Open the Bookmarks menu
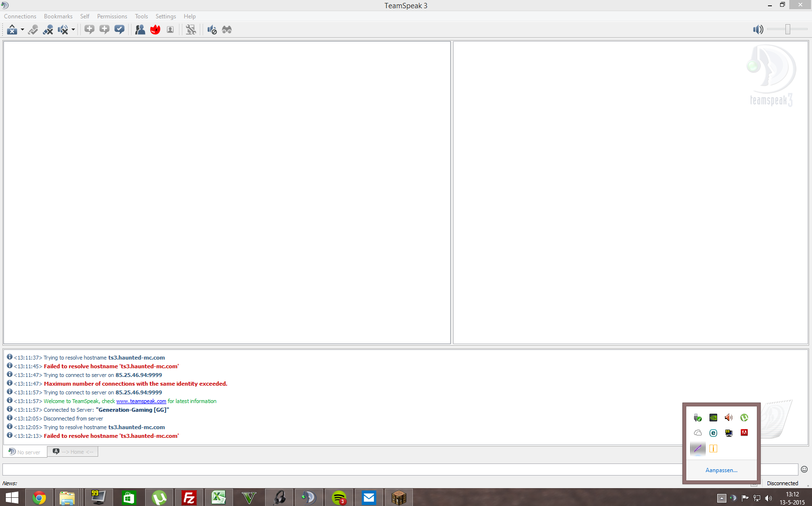812x506 pixels. coord(58,16)
